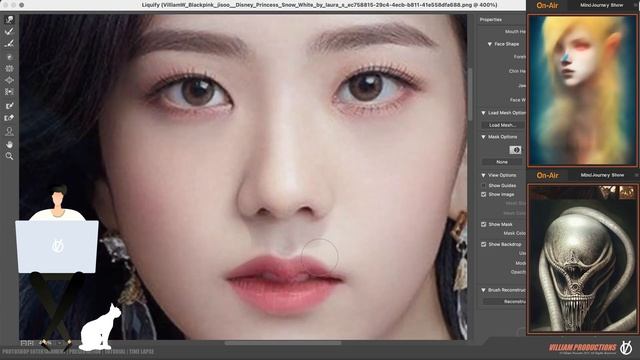Viewport: 640px width, 360px height.
Task: Select the Twirl Clockwise tool
Action: [9, 57]
